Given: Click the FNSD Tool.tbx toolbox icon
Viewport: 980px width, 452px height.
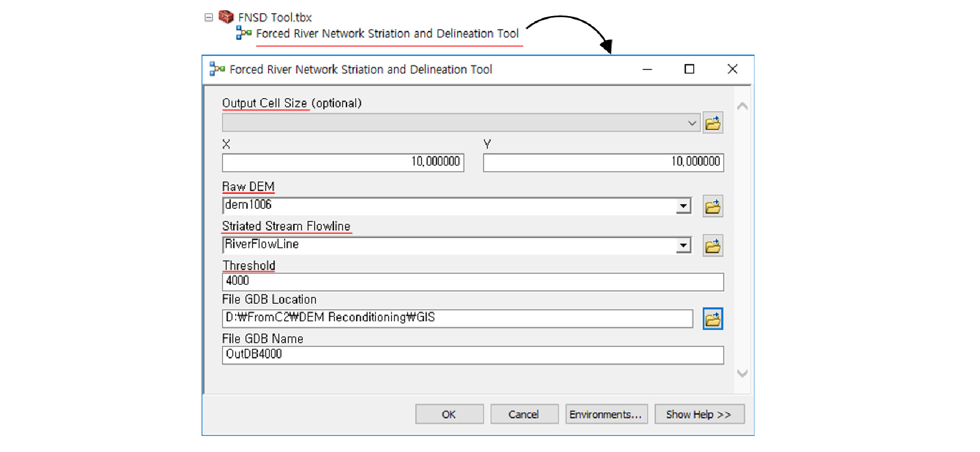Looking at the screenshot, I should click(x=226, y=17).
